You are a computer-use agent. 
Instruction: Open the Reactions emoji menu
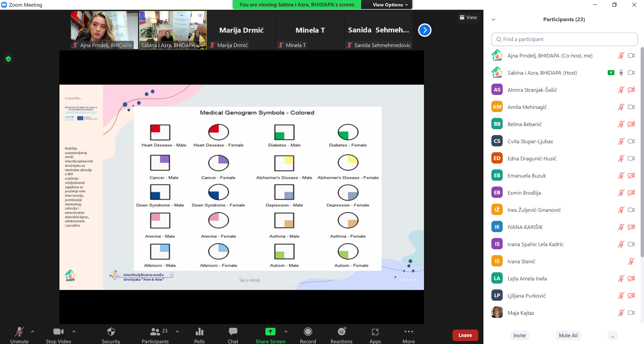pos(341,332)
